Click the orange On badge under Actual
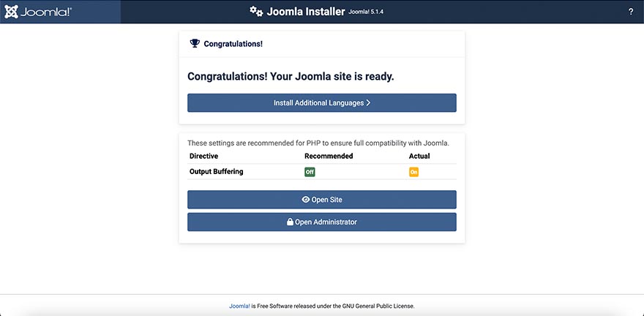Image resolution: width=644 pixels, height=316 pixels. pyautogui.click(x=413, y=172)
